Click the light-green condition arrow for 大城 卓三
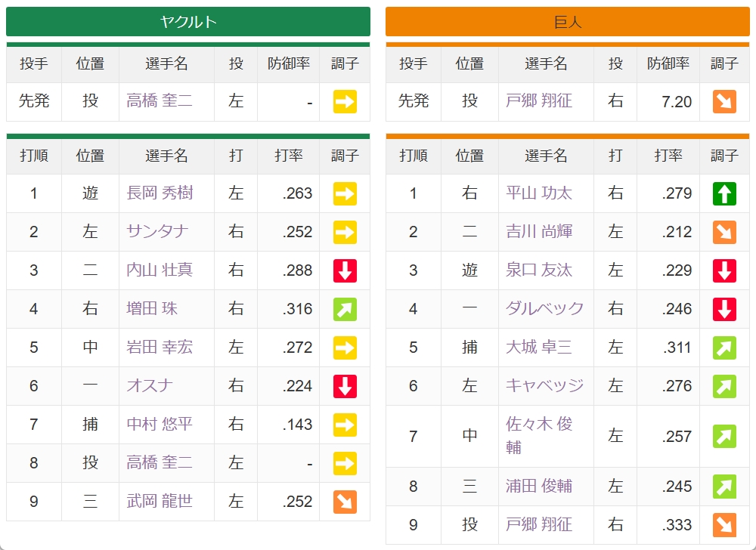Image resolution: width=756 pixels, height=550 pixels. pos(724,348)
